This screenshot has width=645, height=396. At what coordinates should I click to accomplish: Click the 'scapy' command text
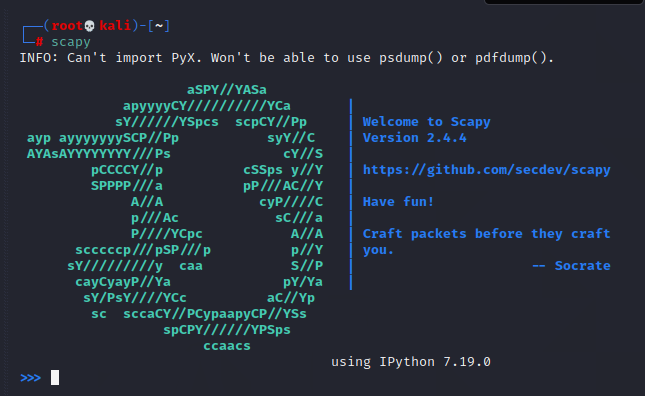point(71,42)
